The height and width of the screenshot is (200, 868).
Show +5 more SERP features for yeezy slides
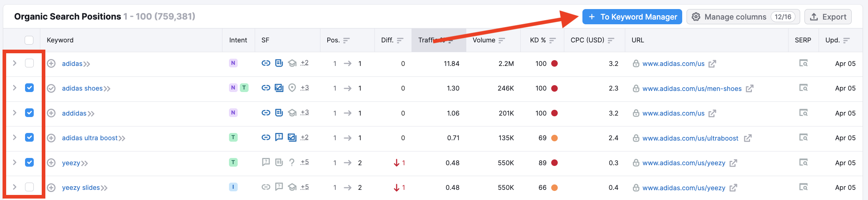pos(304,187)
